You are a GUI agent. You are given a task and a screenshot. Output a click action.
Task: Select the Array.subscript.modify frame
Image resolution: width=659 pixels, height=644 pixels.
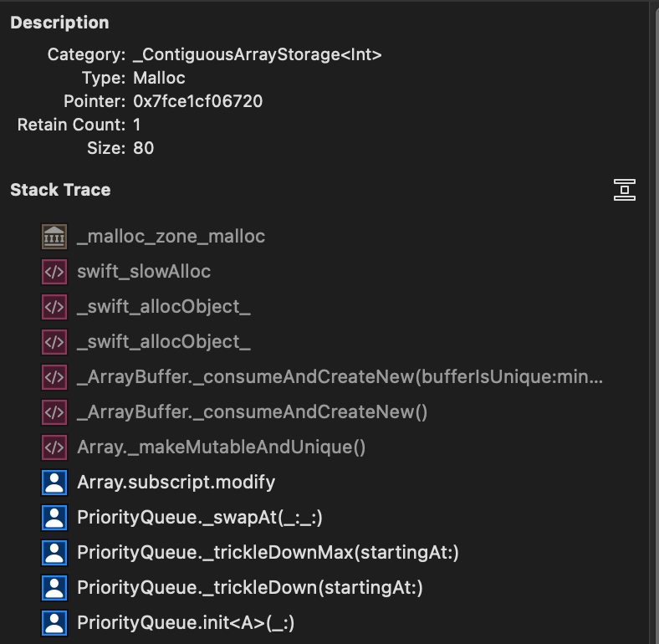click(176, 482)
